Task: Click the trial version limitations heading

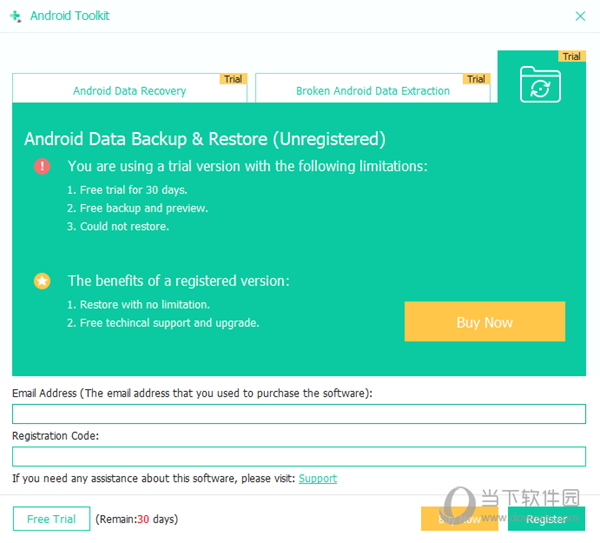Action: 248,166
